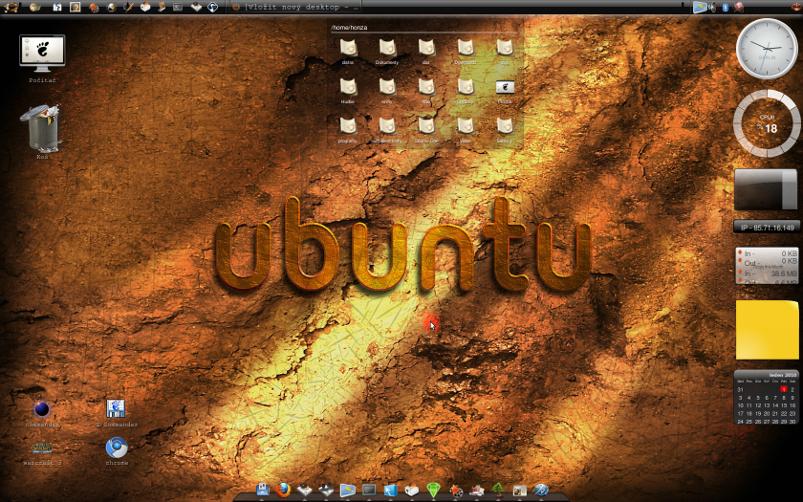The width and height of the screenshot is (803, 502).
Task: Open the terminal icon in the bottom dock
Action: [x=369, y=490]
